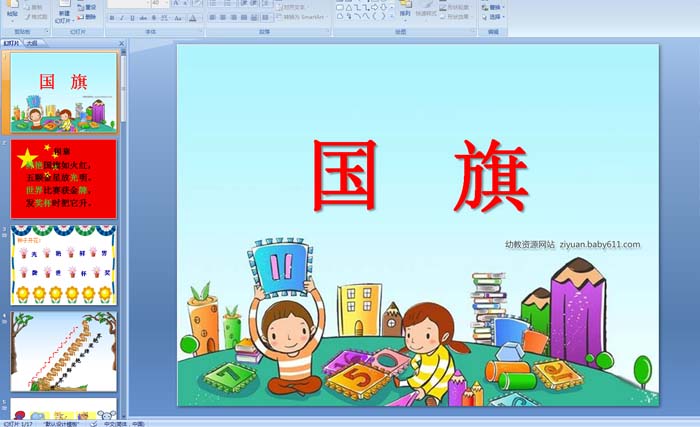Align text left
The height and width of the screenshot is (427, 700).
tap(212, 17)
